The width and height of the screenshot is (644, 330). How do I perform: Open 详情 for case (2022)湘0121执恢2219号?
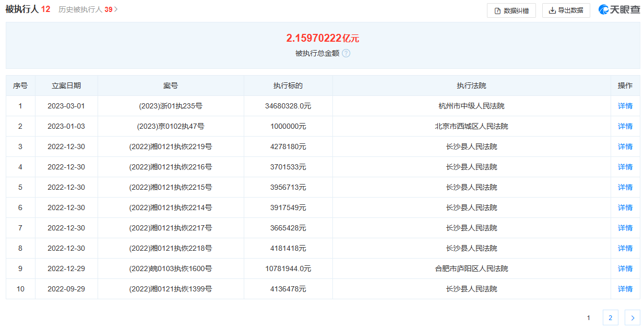(625, 146)
